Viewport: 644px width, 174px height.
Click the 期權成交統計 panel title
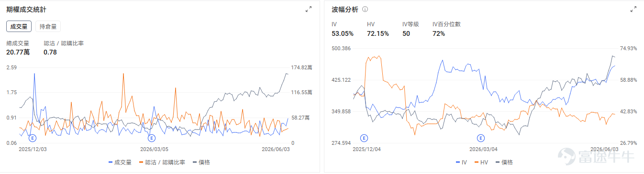click(x=26, y=10)
